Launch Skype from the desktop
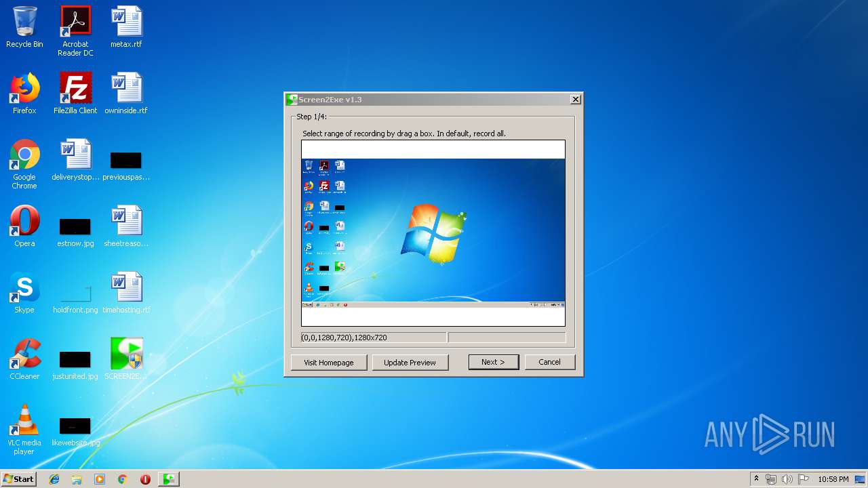The height and width of the screenshot is (488, 868). pyautogui.click(x=24, y=293)
